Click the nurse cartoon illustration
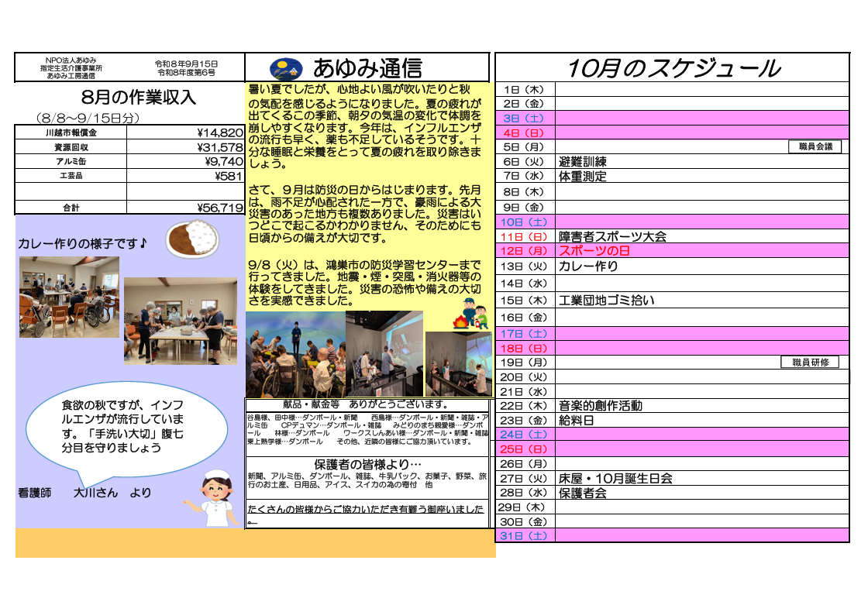The image size is (868, 612). [x=213, y=497]
